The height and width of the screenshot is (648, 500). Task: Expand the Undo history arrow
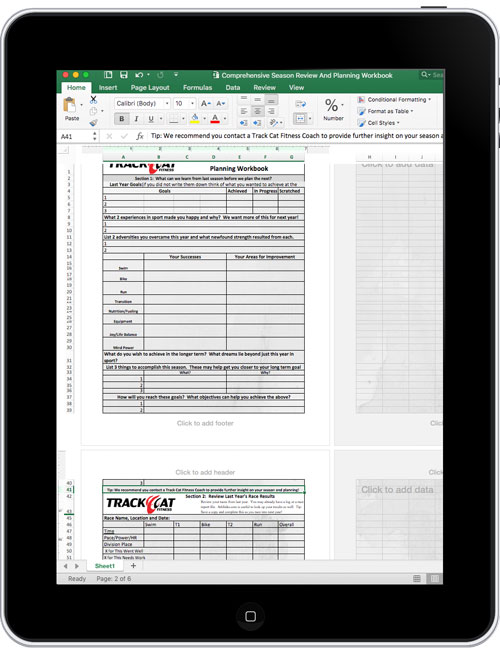click(x=148, y=75)
